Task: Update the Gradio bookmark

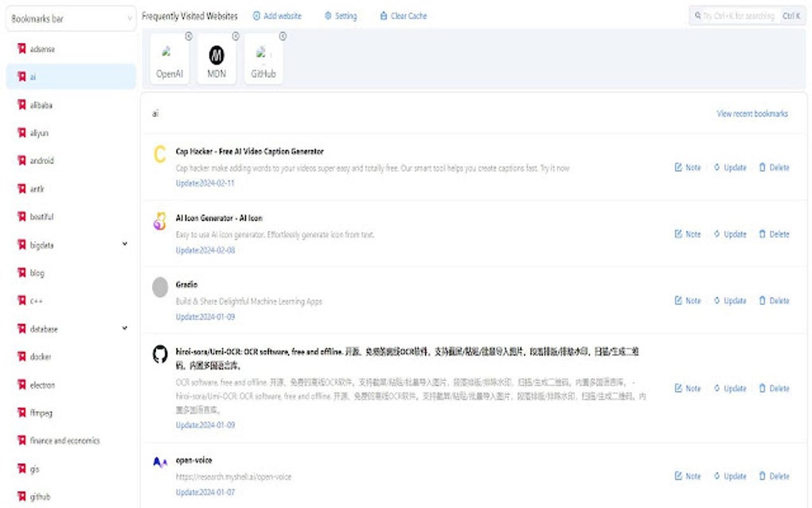Action: tap(730, 300)
